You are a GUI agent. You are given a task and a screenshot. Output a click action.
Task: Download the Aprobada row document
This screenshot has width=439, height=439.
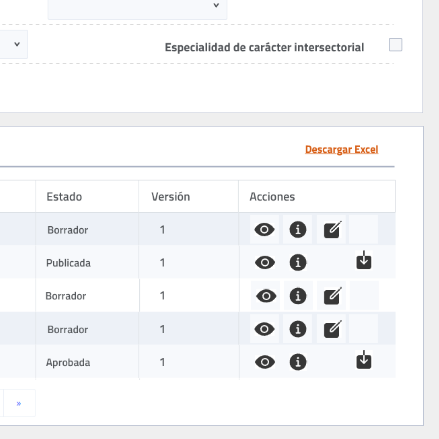(364, 360)
